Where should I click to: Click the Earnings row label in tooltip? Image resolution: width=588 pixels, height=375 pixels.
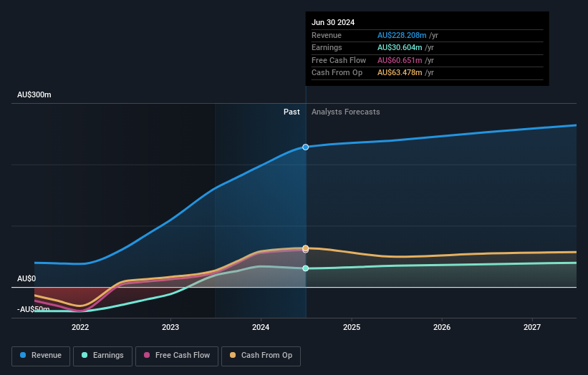[327, 47]
